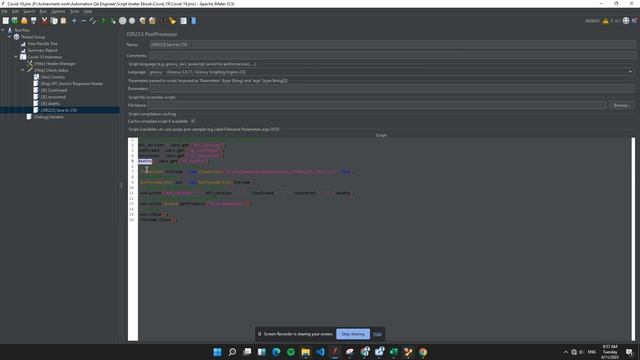Collapse the Covid-19 Indonesia controller node

click(16, 57)
